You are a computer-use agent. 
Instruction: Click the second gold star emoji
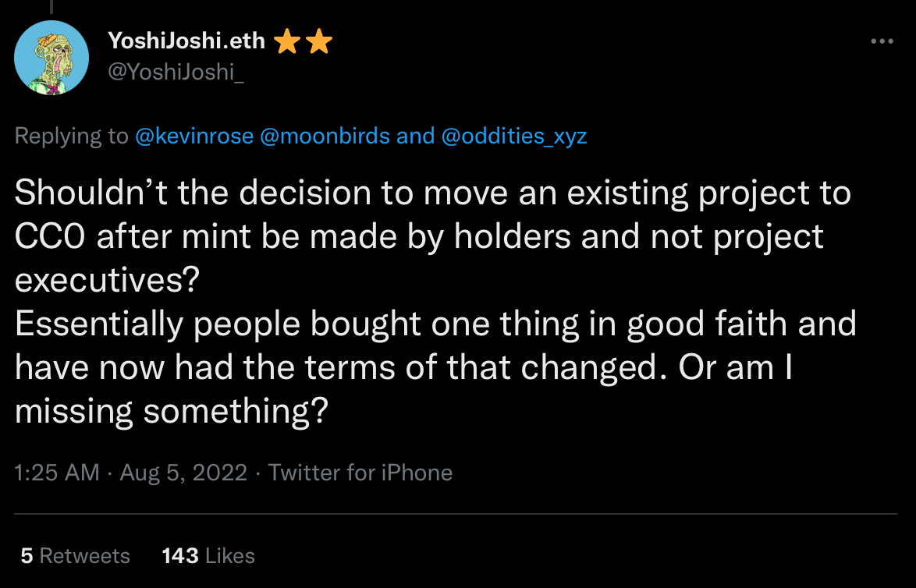click(x=318, y=42)
